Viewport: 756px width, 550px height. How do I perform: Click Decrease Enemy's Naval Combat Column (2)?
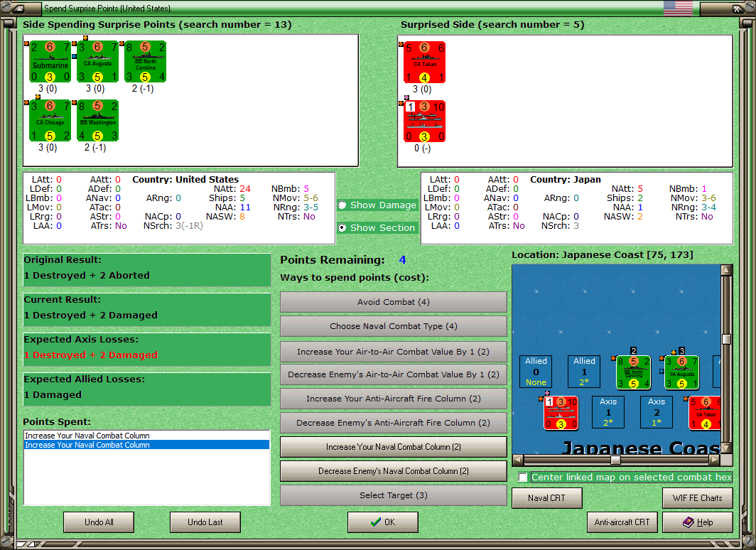[x=393, y=471]
